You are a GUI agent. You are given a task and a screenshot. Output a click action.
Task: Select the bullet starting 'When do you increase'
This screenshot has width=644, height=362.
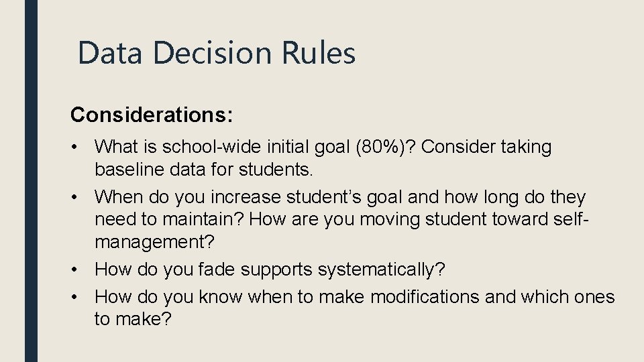(x=341, y=219)
